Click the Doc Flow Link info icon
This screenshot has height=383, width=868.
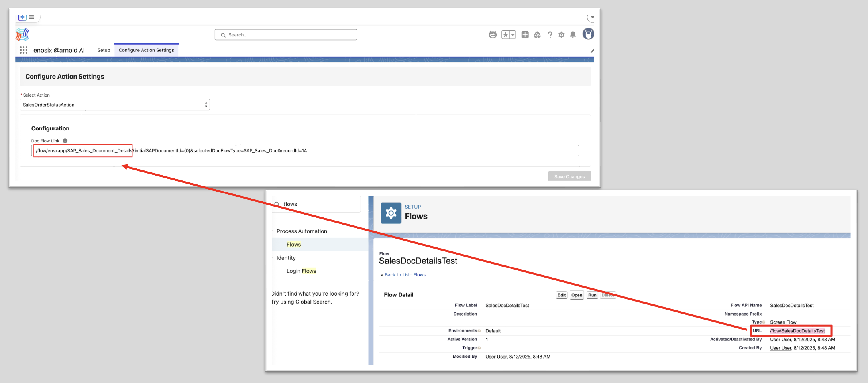pos(65,141)
